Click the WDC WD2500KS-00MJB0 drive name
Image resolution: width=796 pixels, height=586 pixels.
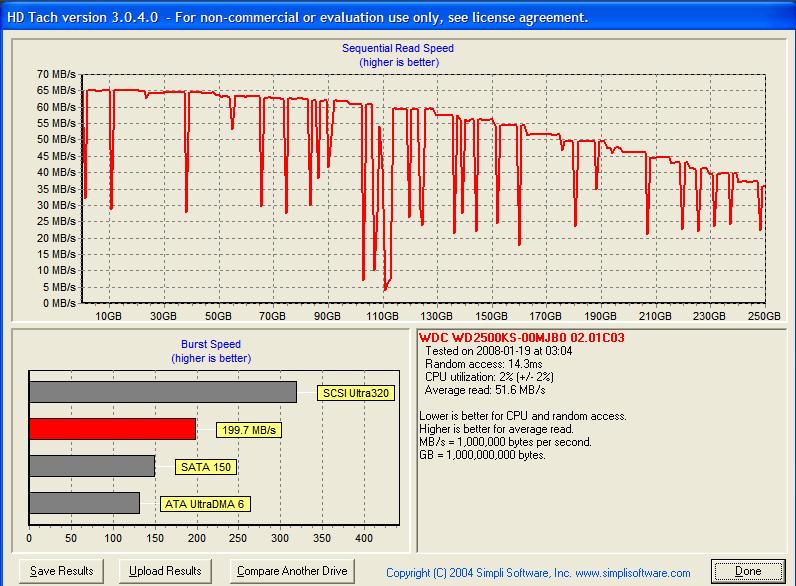tap(521, 338)
